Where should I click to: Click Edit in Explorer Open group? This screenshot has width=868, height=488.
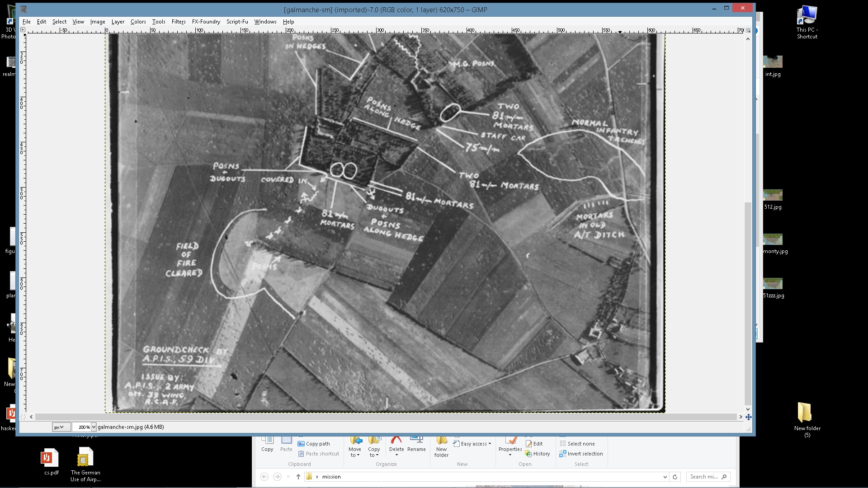pos(534,444)
